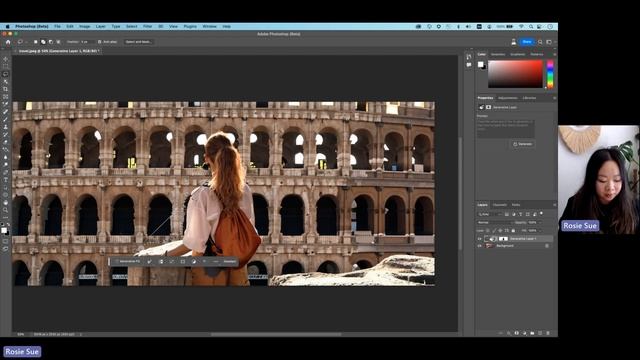This screenshot has width=640, height=360.
Task: Create a new group folder icon
Action: coord(532,333)
